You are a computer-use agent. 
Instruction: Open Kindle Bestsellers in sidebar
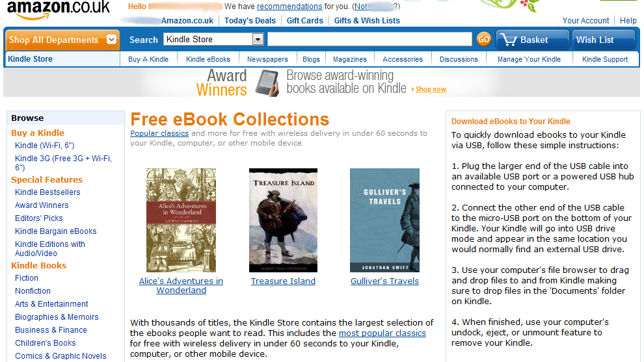tap(47, 192)
